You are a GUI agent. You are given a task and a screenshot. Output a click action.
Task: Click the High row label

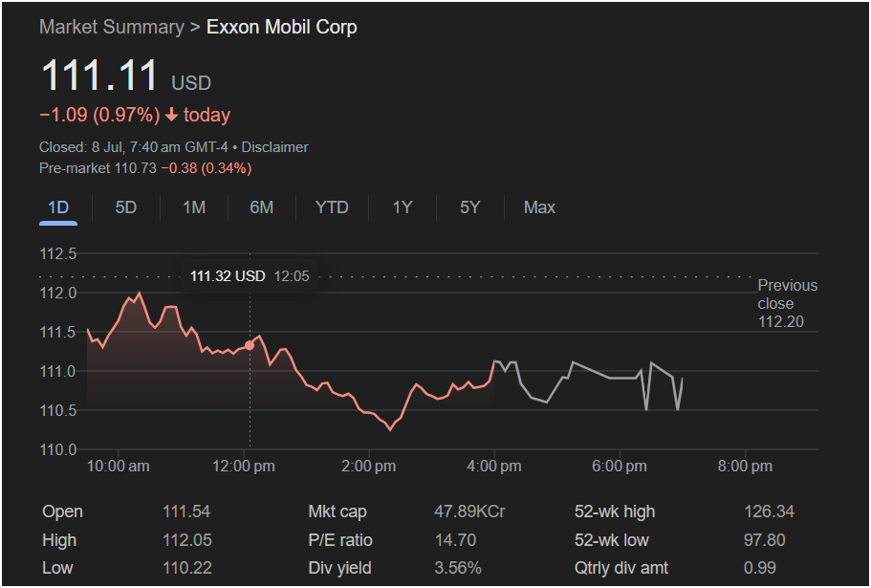tap(59, 539)
